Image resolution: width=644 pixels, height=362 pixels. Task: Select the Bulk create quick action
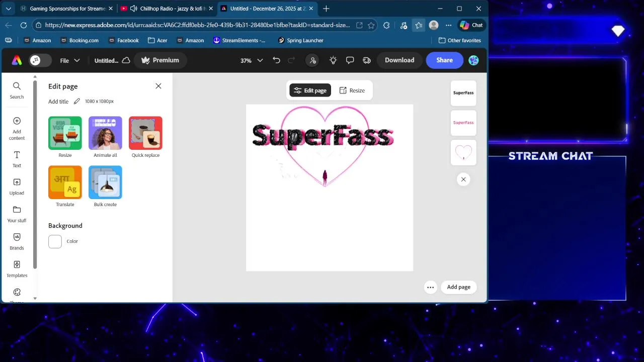(x=105, y=183)
